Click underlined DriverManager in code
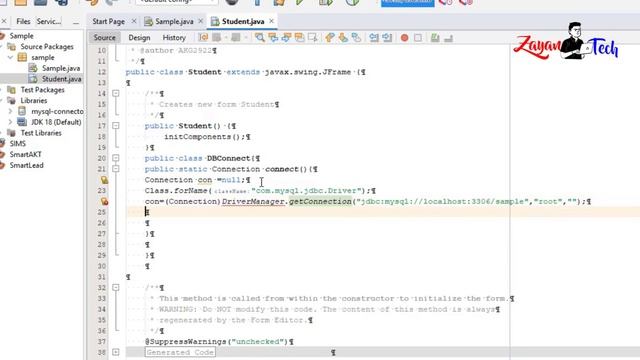 [x=253, y=201]
